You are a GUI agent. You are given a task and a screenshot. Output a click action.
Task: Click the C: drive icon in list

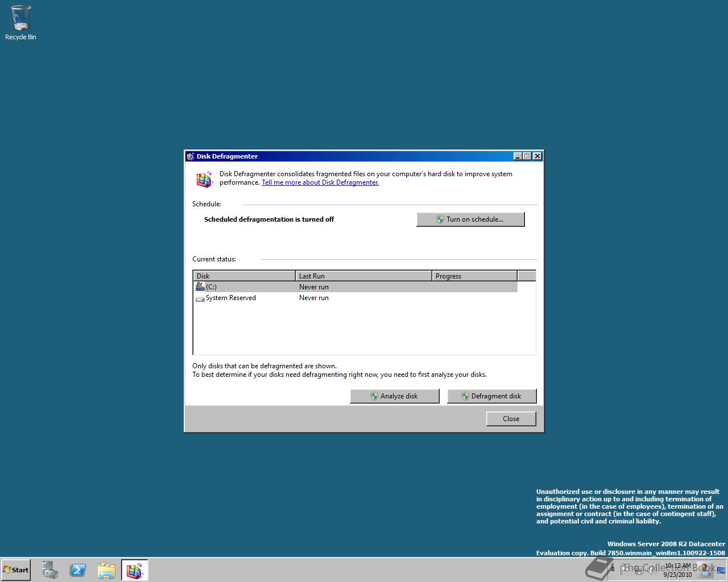coord(200,287)
